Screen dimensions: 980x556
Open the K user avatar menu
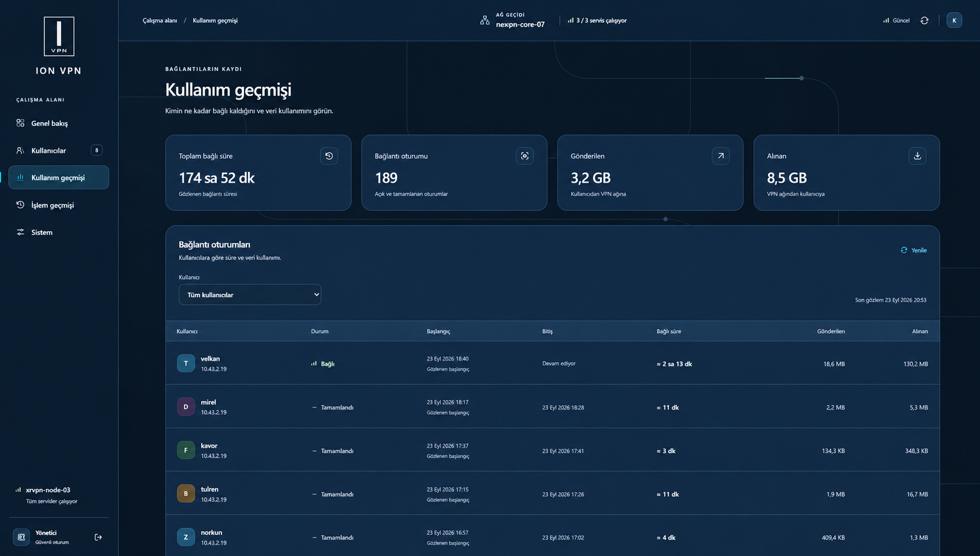click(954, 20)
